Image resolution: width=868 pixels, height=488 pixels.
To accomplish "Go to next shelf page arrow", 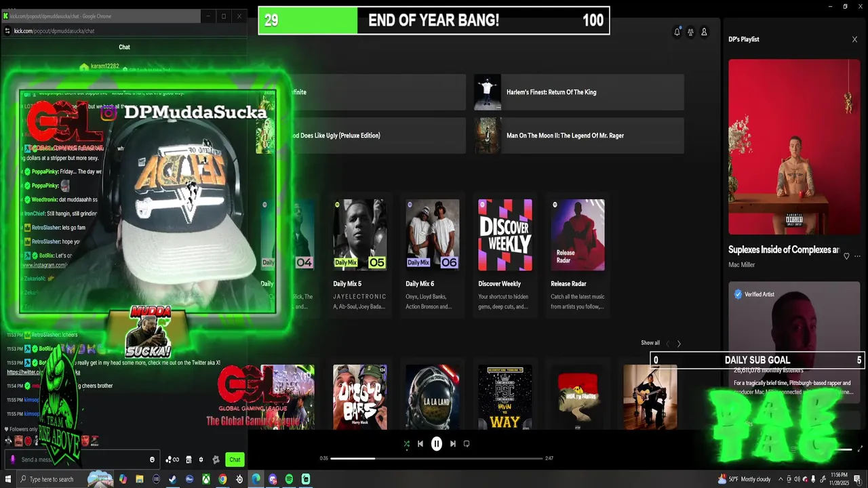I will tap(679, 344).
